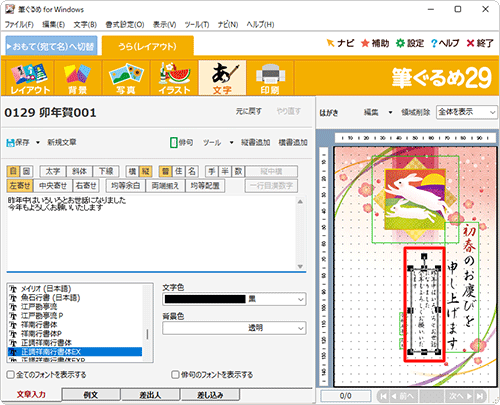This screenshot has width=500, height=405.
Task: Click 縦書追加 button
Action: coord(256,143)
